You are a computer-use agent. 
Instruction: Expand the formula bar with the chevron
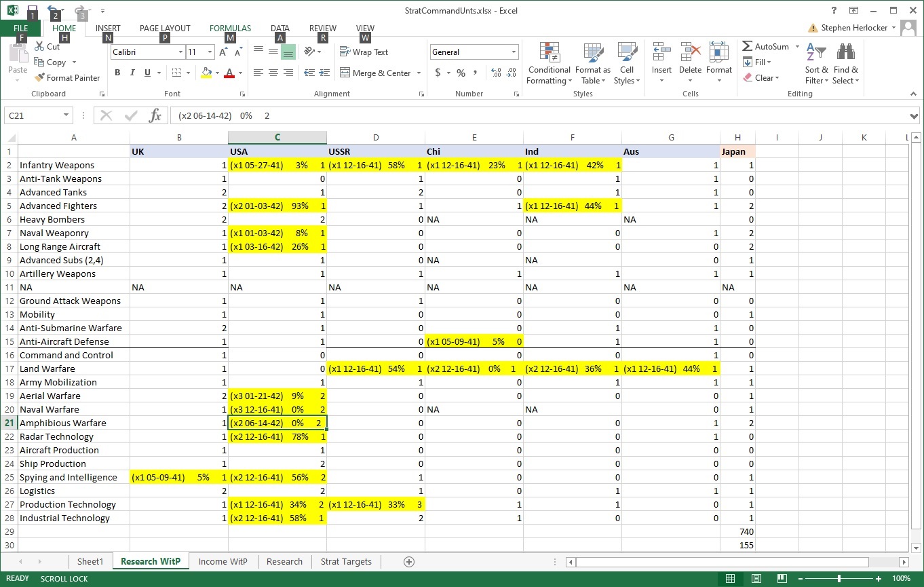[914, 116]
